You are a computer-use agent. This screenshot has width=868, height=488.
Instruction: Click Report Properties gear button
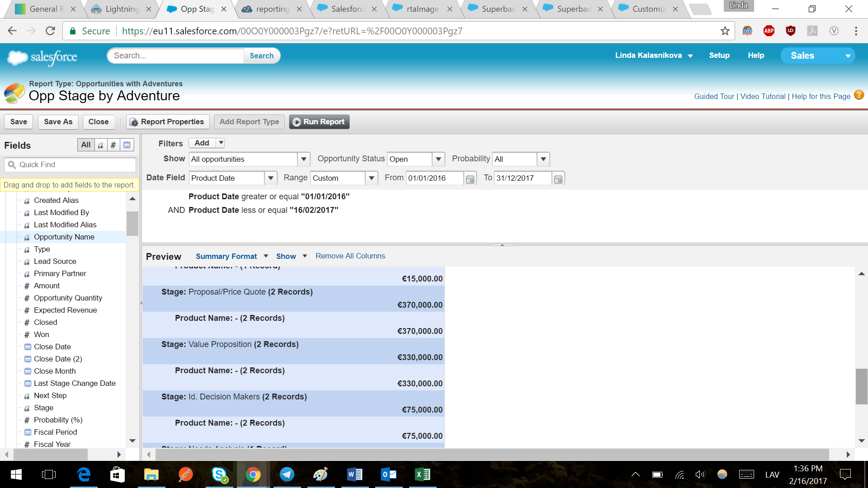click(x=167, y=122)
